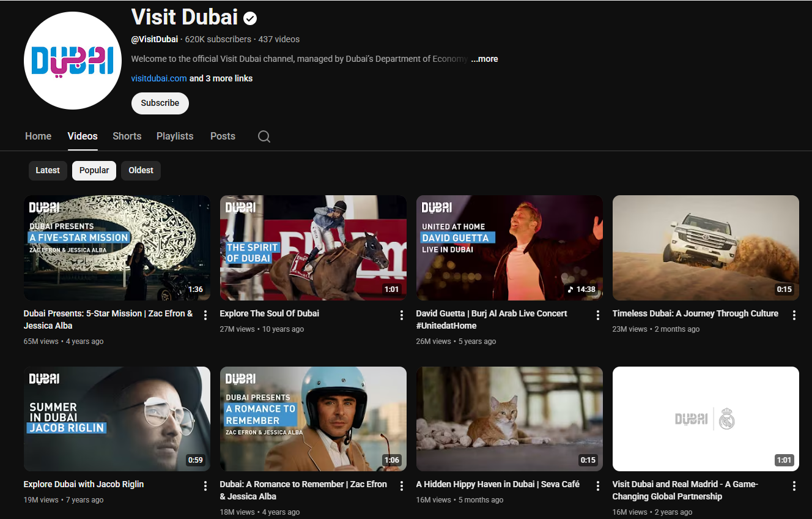Open 'A Hidden Hippy Haven in Dubai' title
The width and height of the screenshot is (812, 519).
pyautogui.click(x=498, y=484)
